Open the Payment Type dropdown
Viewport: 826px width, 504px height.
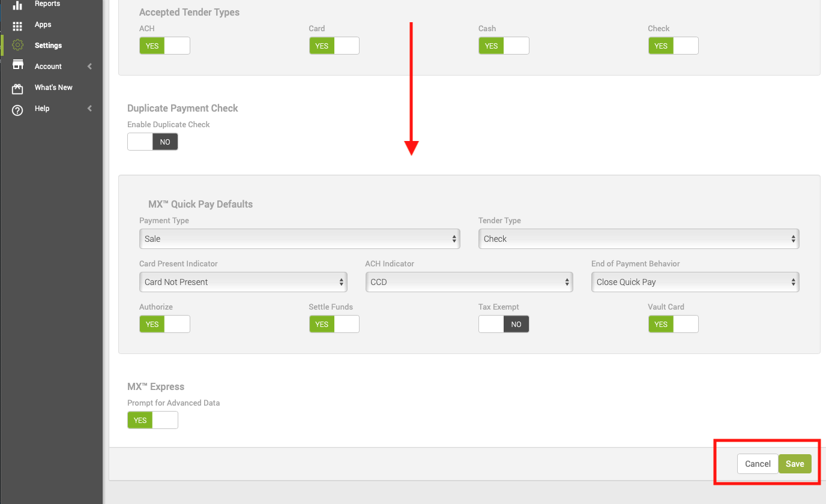300,238
